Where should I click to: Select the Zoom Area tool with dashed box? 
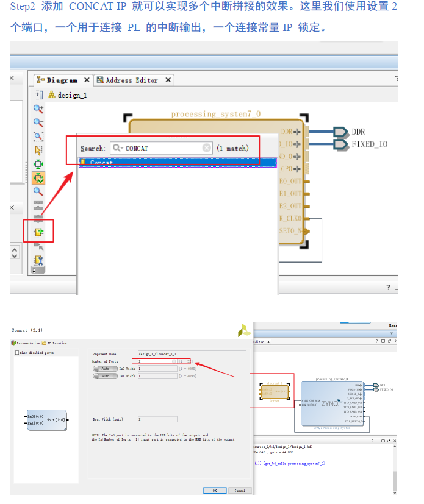click(x=38, y=137)
